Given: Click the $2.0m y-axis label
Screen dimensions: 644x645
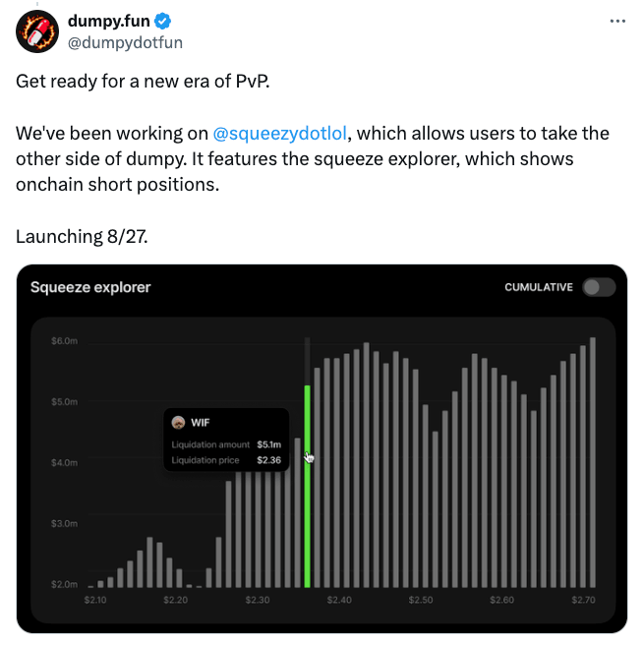Looking at the screenshot, I should tap(64, 585).
